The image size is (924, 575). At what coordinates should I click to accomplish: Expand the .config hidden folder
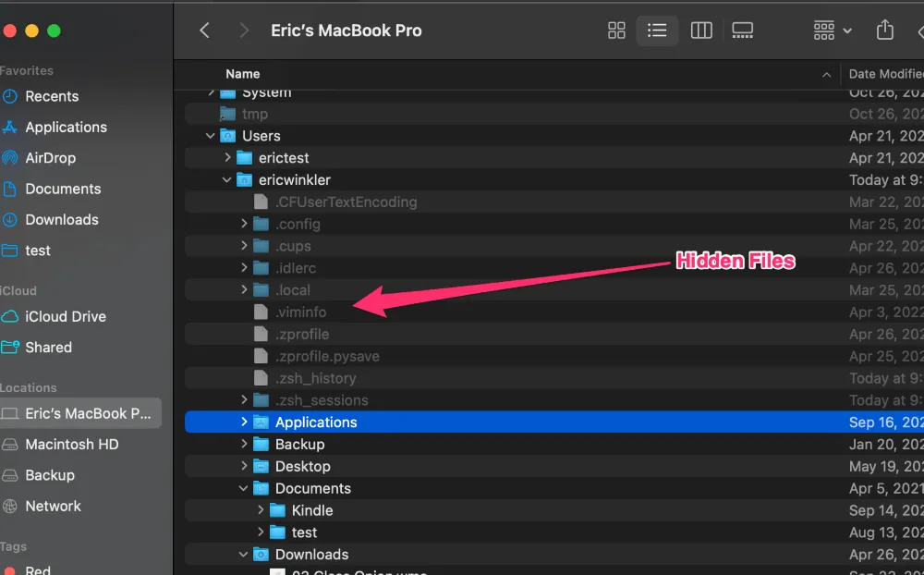[x=244, y=225]
